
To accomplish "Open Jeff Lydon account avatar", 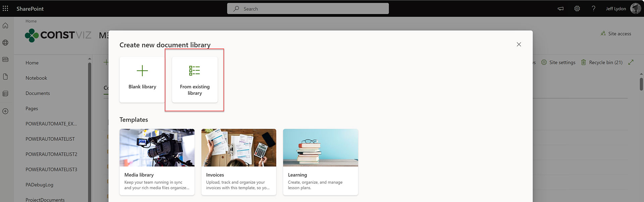I will point(635,8).
